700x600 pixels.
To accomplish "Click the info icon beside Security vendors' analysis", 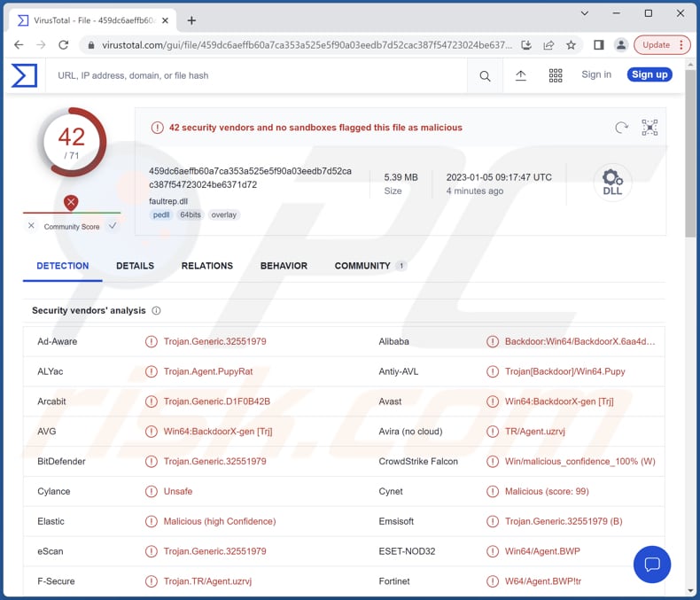I will click(x=157, y=311).
